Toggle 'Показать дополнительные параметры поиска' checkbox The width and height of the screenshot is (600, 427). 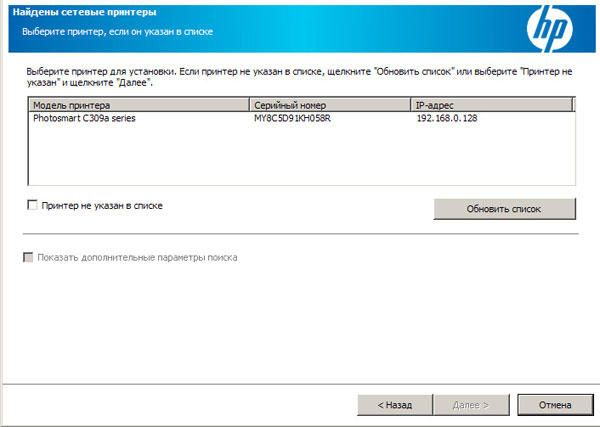pyautogui.click(x=28, y=257)
